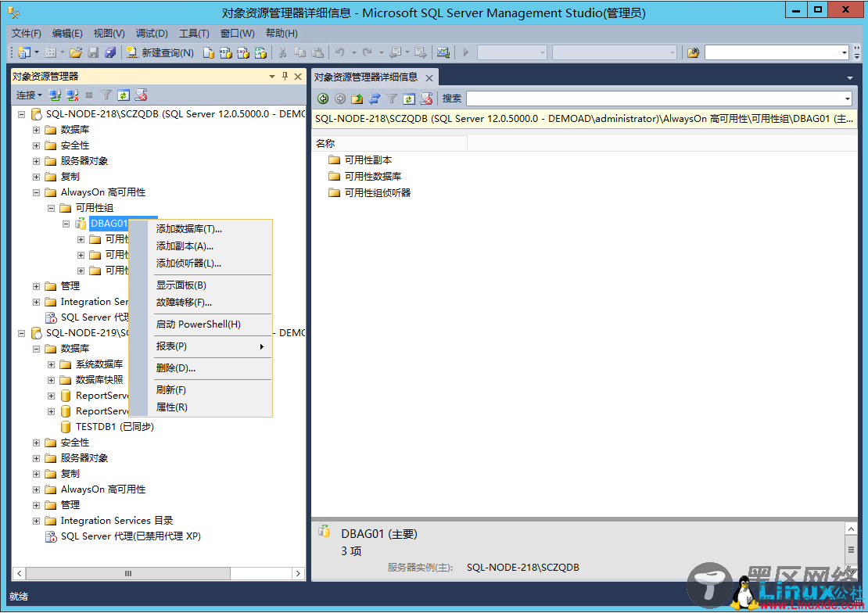Click the Undo arrow icon
The image size is (868, 613).
(340, 52)
